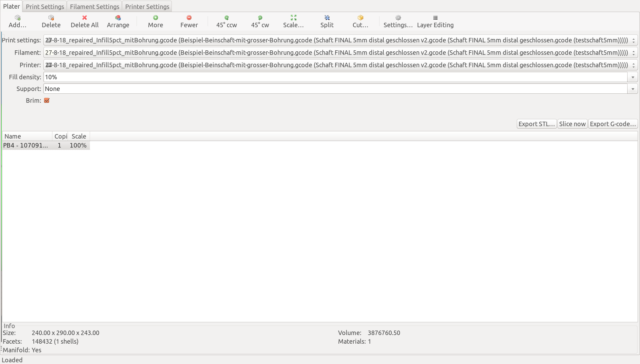Split the object into parts
This screenshot has height=364, width=640.
pos(327,21)
